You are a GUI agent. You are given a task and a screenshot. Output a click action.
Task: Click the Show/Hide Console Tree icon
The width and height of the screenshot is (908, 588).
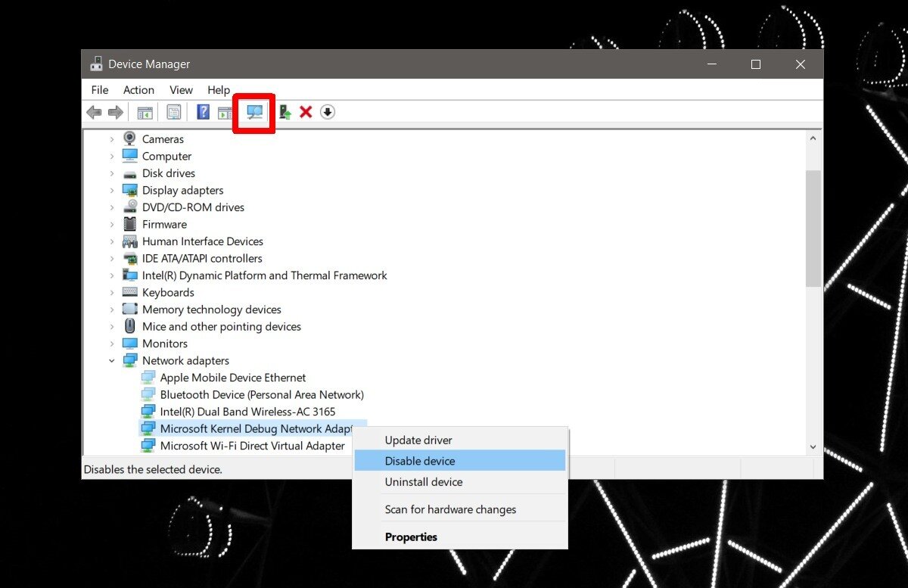(x=145, y=112)
